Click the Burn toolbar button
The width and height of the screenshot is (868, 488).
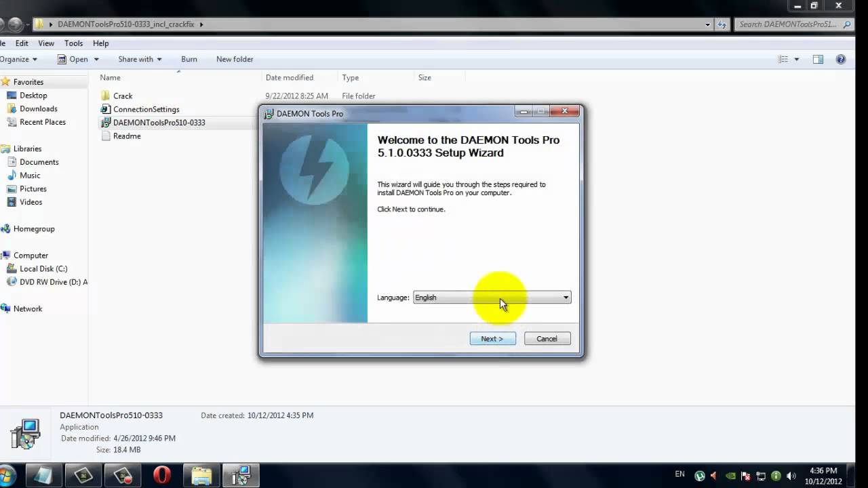pos(189,59)
